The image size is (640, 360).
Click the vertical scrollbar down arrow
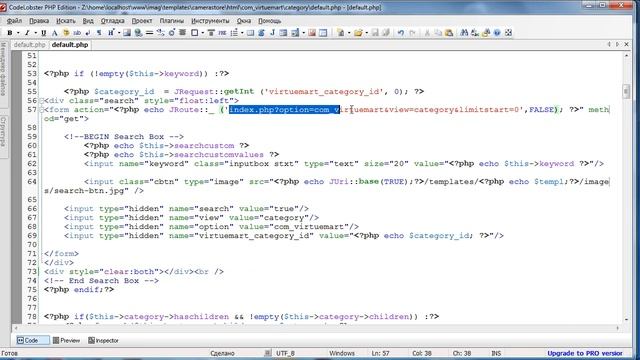coord(627,320)
